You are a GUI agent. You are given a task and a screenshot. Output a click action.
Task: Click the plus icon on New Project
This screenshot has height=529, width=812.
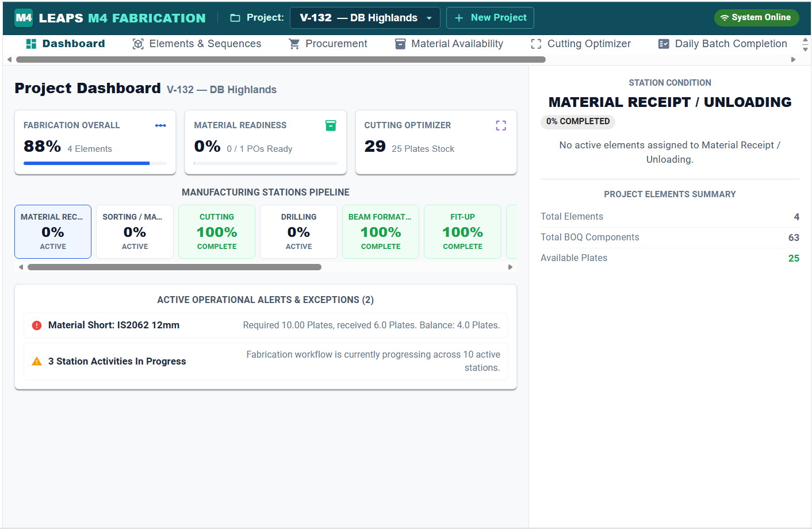click(459, 18)
